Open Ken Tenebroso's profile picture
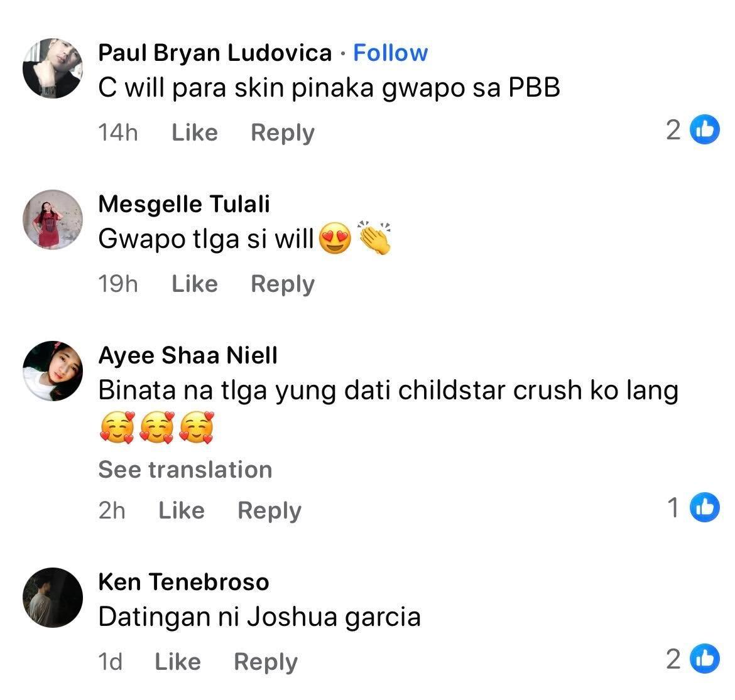735x700 pixels. (x=53, y=598)
